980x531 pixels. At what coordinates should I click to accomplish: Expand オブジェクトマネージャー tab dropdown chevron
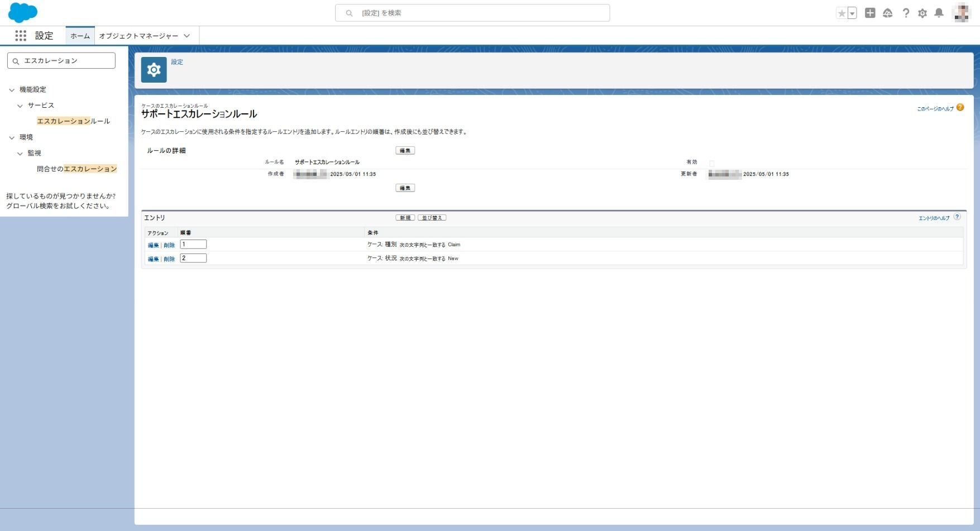[187, 36]
